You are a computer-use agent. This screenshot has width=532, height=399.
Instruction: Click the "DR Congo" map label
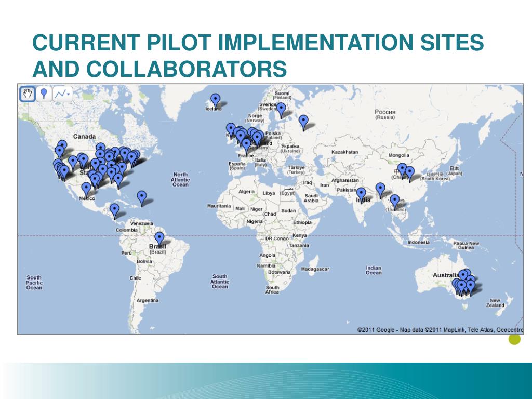(x=277, y=238)
